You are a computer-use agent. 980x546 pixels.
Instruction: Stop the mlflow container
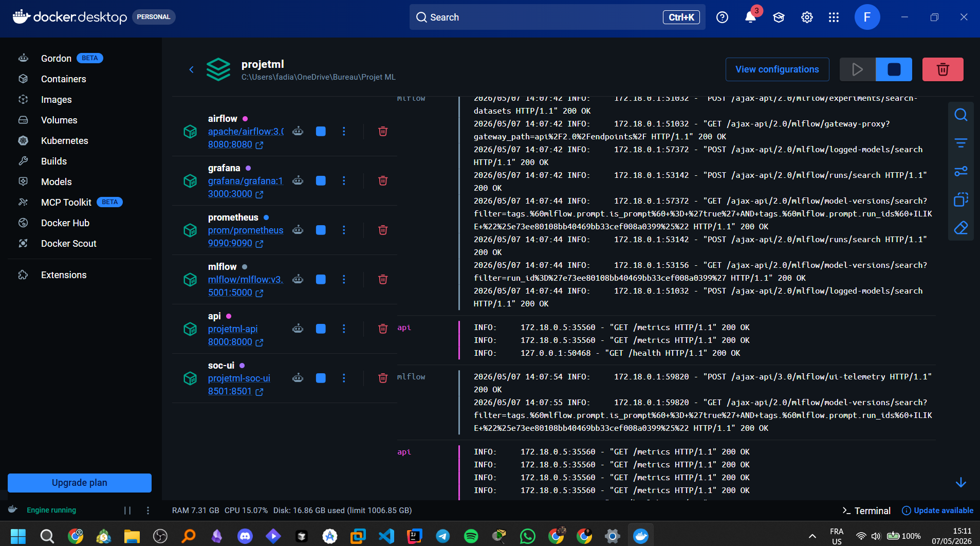point(321,279)
